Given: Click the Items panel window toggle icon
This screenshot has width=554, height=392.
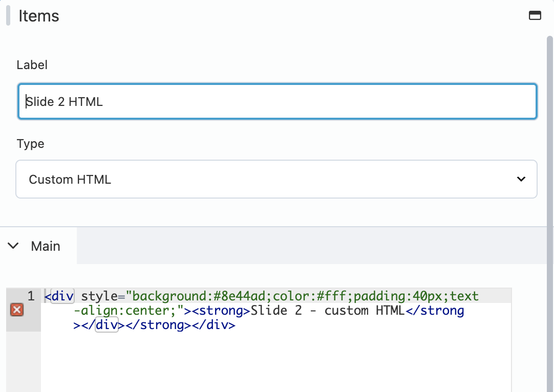Looking at the screenshot, I should click(535, 15).
